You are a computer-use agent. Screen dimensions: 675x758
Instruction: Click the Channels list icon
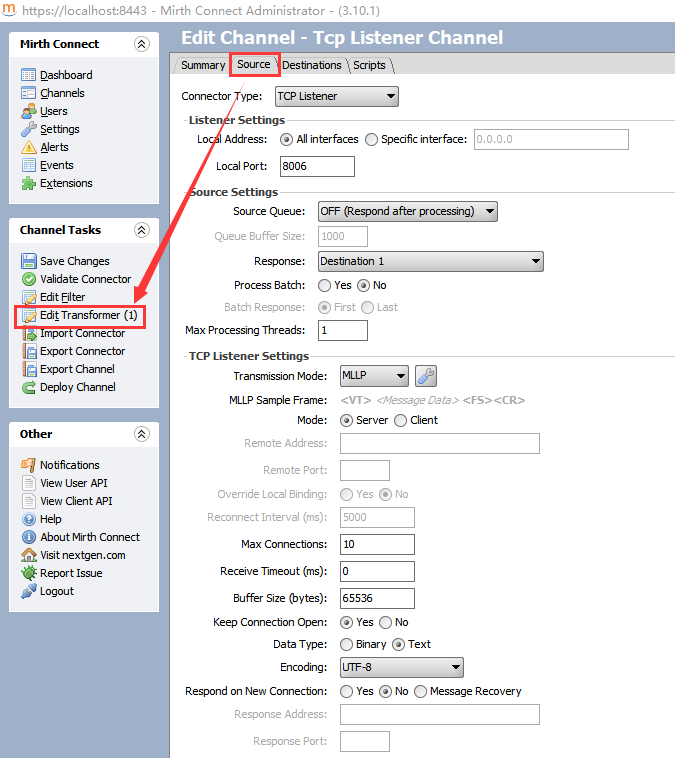pyautogui.click(x=29, y=93)
